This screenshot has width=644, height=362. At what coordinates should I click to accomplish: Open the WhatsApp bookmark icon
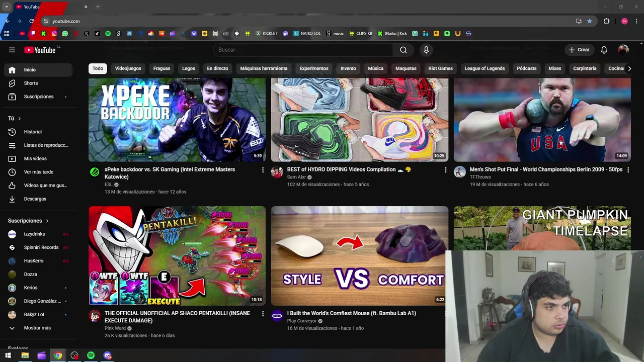click(65, 34)
